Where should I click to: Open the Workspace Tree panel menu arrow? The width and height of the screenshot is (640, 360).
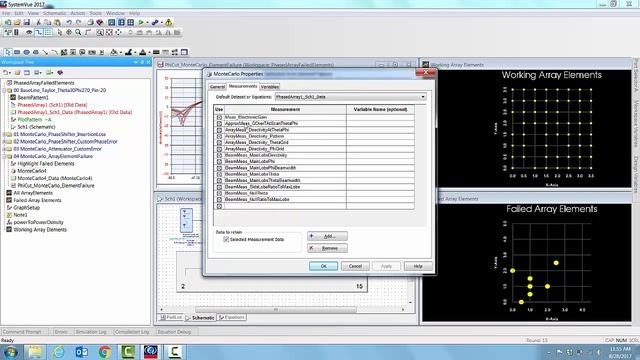(x=136, y=62)
